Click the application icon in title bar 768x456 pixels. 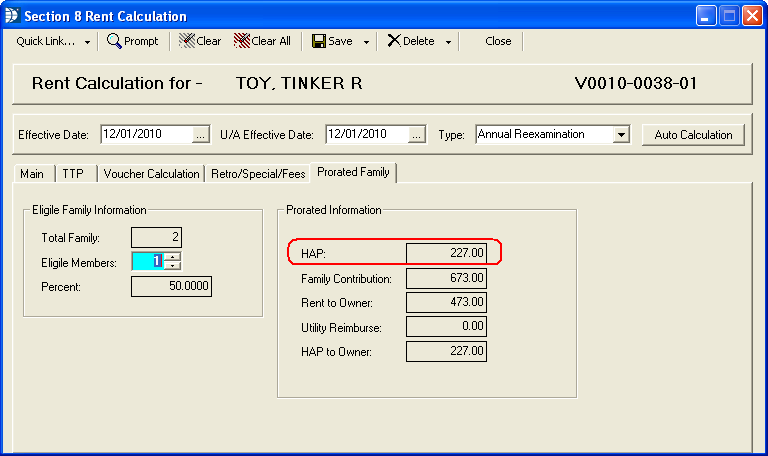(x=12, y=16)
